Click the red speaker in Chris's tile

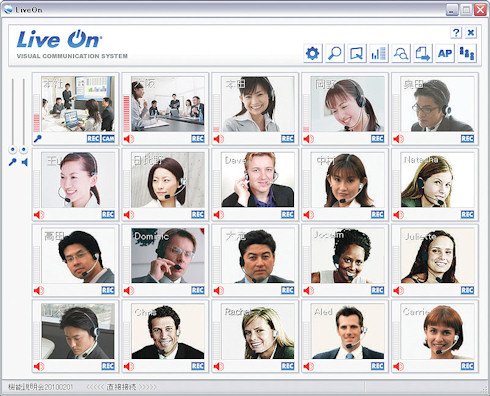click(x=129, y=367)
